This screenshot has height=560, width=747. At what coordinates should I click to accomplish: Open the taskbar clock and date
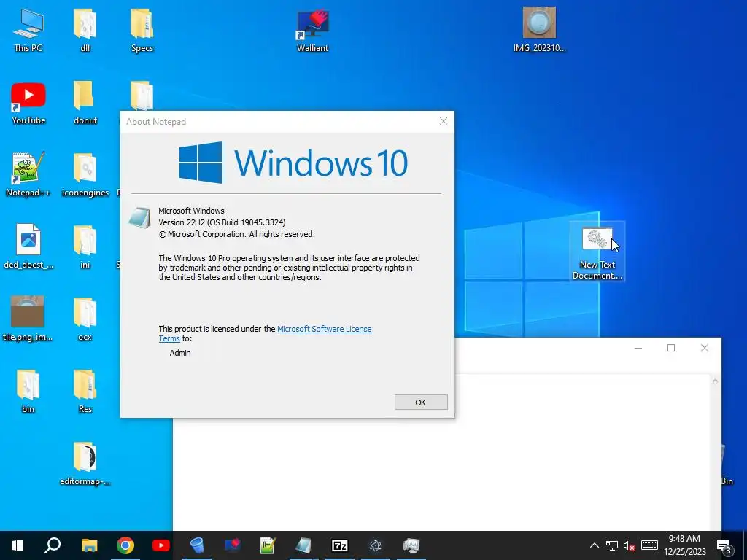click(684, 545)
